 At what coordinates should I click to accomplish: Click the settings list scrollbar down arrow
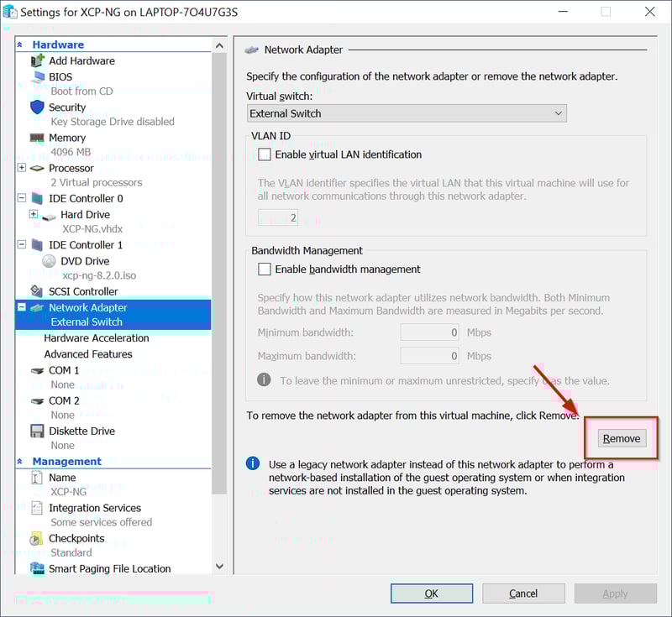click(219, 567)
